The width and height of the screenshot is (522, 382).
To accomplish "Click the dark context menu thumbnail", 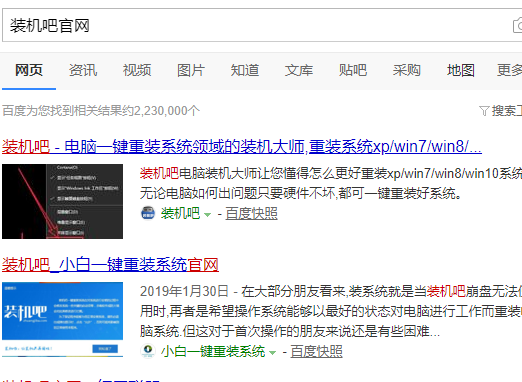I will (x=62, y=201).
